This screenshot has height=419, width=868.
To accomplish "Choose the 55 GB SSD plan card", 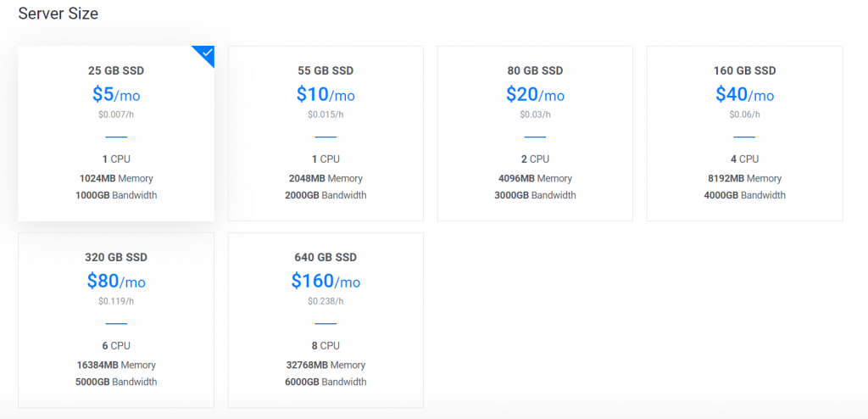I will pyautogui.click(x=325, y=133).
